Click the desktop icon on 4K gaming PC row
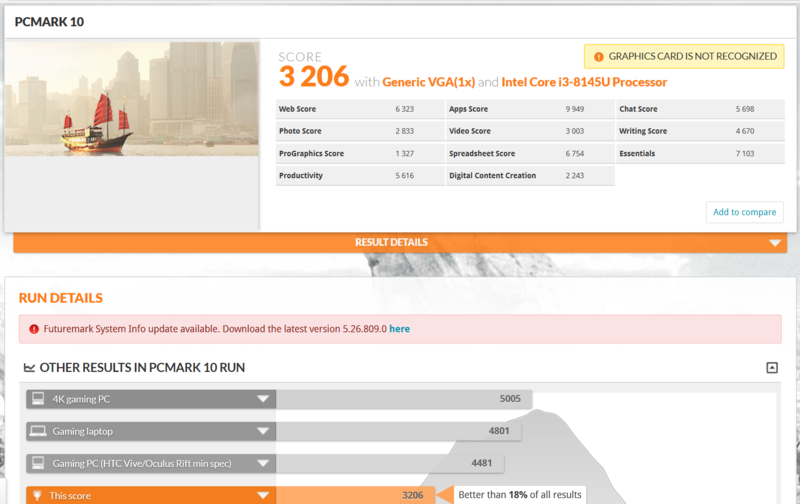Image resolution: width=800 pixels, height=504 pixels. click(x=38, y=398)
